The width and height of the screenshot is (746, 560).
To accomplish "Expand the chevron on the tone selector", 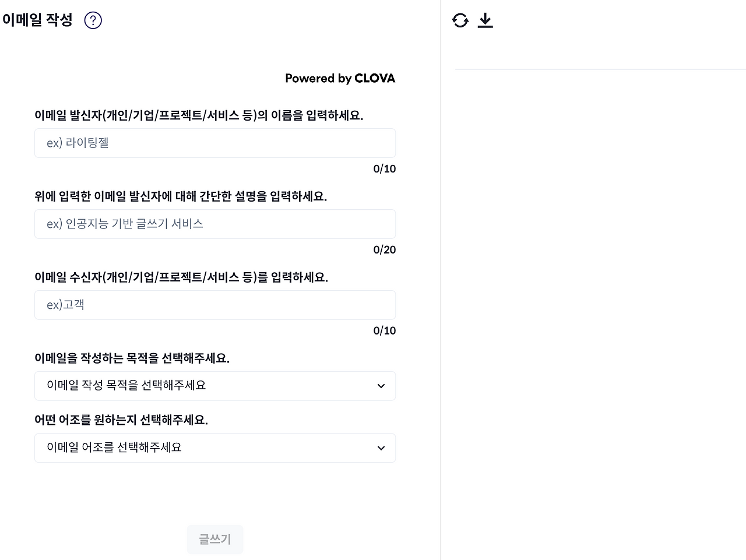I will pyautogui.click(x=381, y=448).
